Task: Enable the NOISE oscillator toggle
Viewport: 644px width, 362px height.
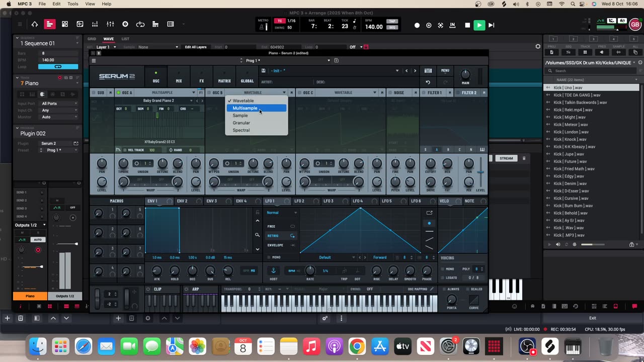Action: (x=390, y=93)
